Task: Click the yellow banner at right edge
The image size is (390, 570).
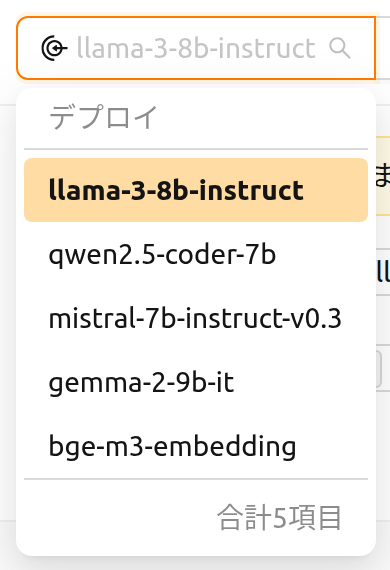Action: click(383, 176)
